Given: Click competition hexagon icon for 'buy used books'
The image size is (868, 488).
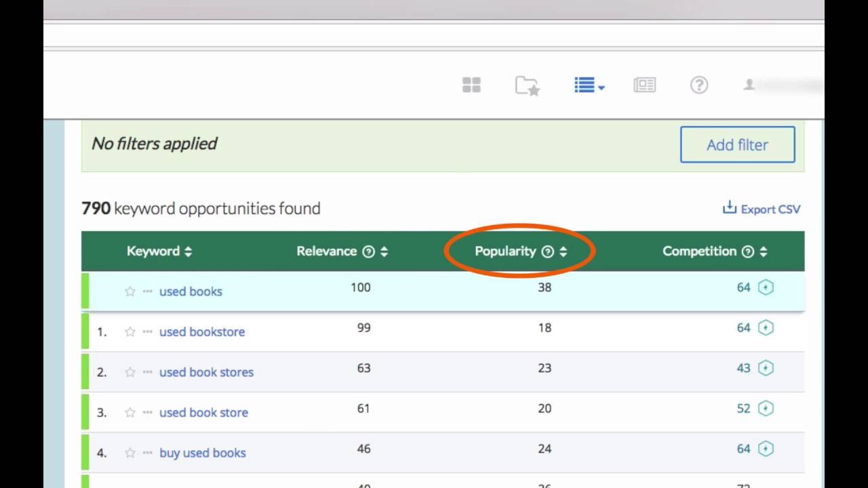Looking at the screenshot, I should pyautogui.click(x=766, y=449).
